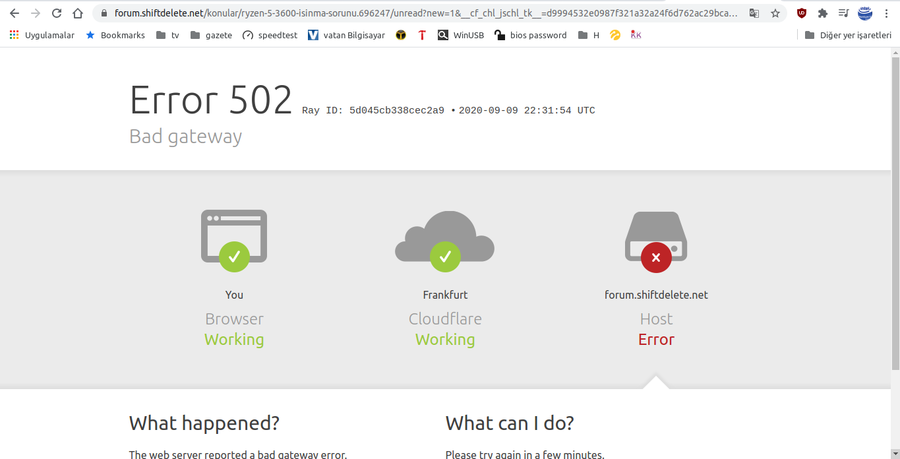Click the Cloudflare cloud status icon
Viewport: 900px width, 459px height.
445,240
